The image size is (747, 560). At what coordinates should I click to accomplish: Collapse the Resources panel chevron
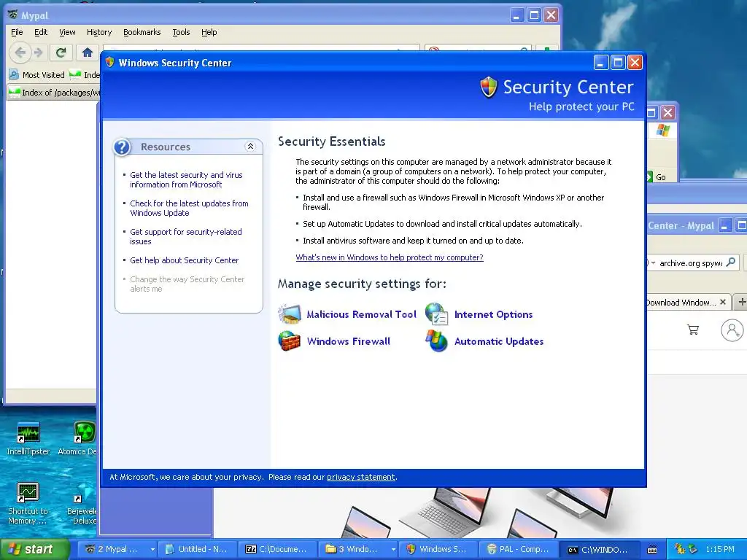[250, 146]
